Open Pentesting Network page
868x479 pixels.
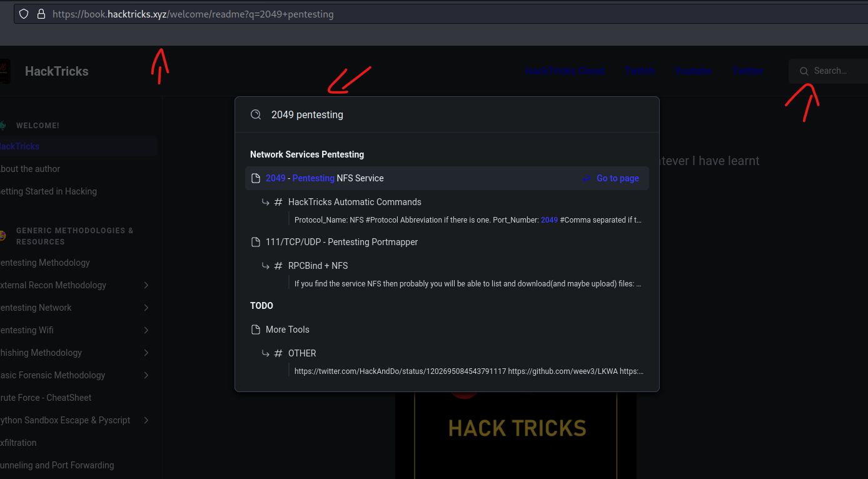[36, 308]
